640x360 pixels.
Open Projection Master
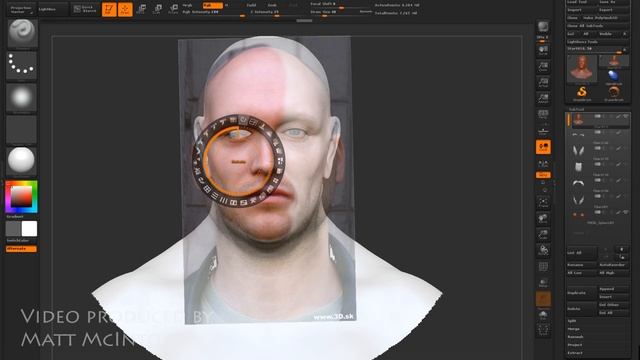point(21,9)
